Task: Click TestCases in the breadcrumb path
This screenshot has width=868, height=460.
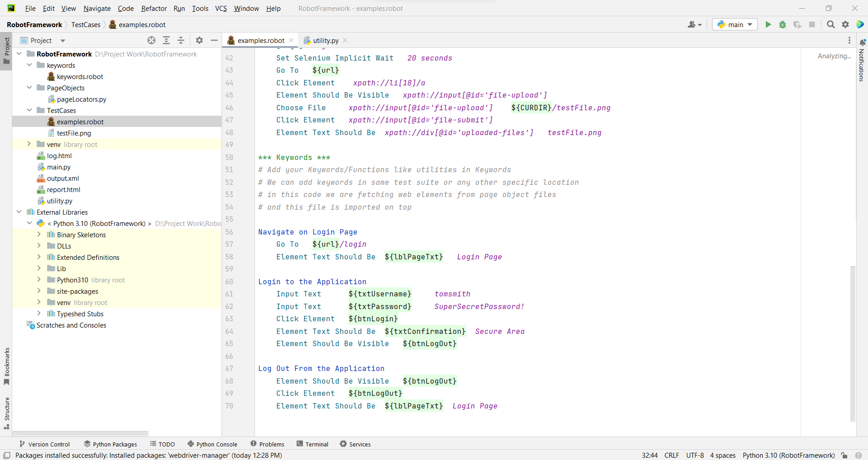Action: 86,24
